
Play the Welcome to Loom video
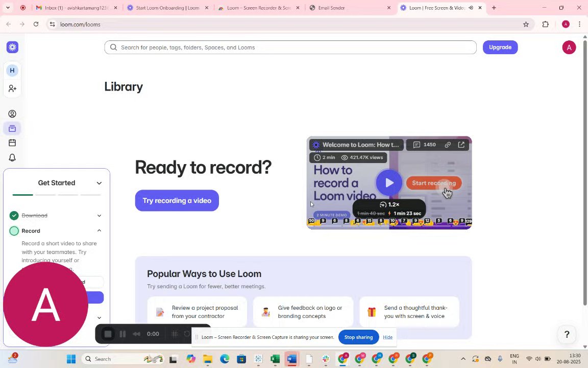(x=389, y=183)
